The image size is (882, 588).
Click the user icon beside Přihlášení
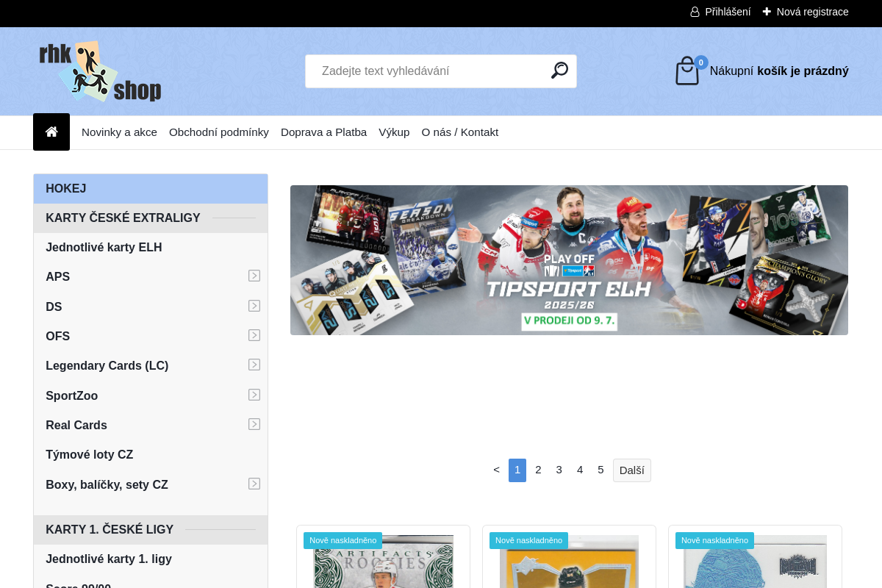pos(695,12)
